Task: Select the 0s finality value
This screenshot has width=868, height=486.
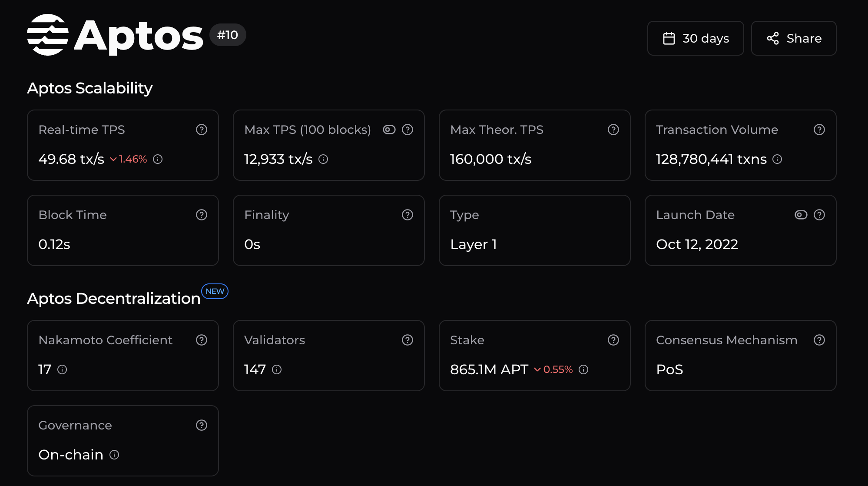Action: pyautogui.click(x=252, y=244)
